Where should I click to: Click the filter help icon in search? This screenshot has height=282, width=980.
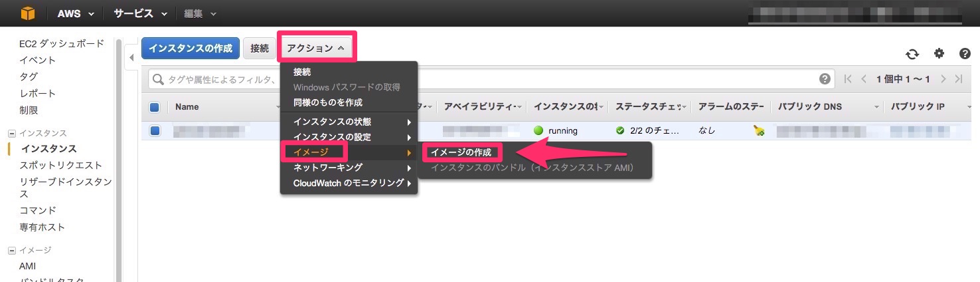tap(825, 79)
